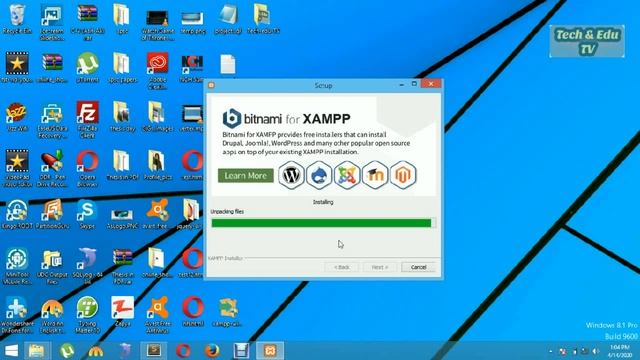This screenshot has height=360, width=640.
Task: Select the DDR Pen Drive Recovery icon
Action: point(52,168)
